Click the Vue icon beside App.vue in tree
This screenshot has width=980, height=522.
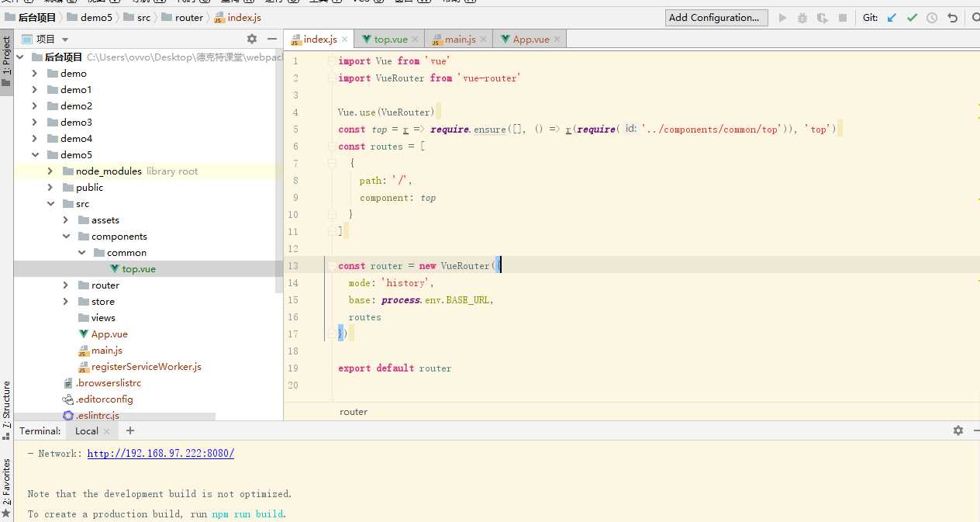(84, 334)
